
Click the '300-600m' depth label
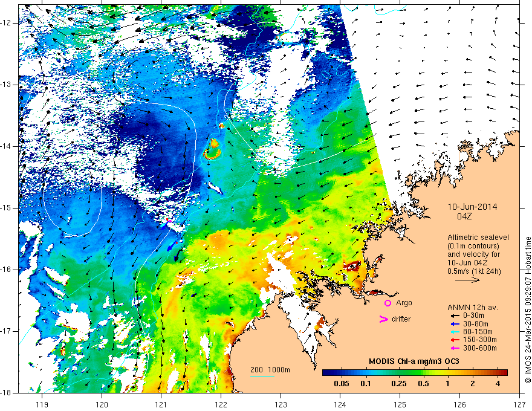[x=480, y=348]
